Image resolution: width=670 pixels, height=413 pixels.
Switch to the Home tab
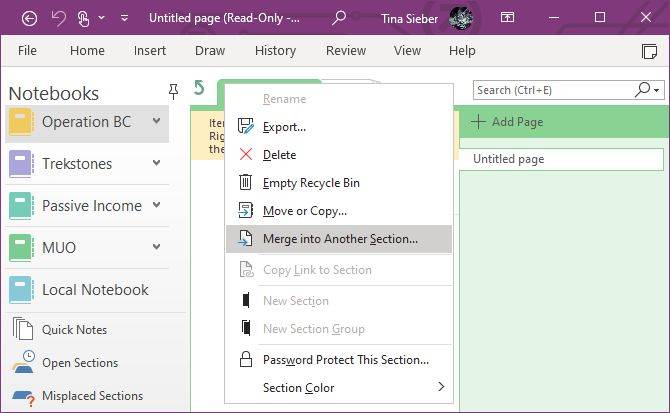87,50
